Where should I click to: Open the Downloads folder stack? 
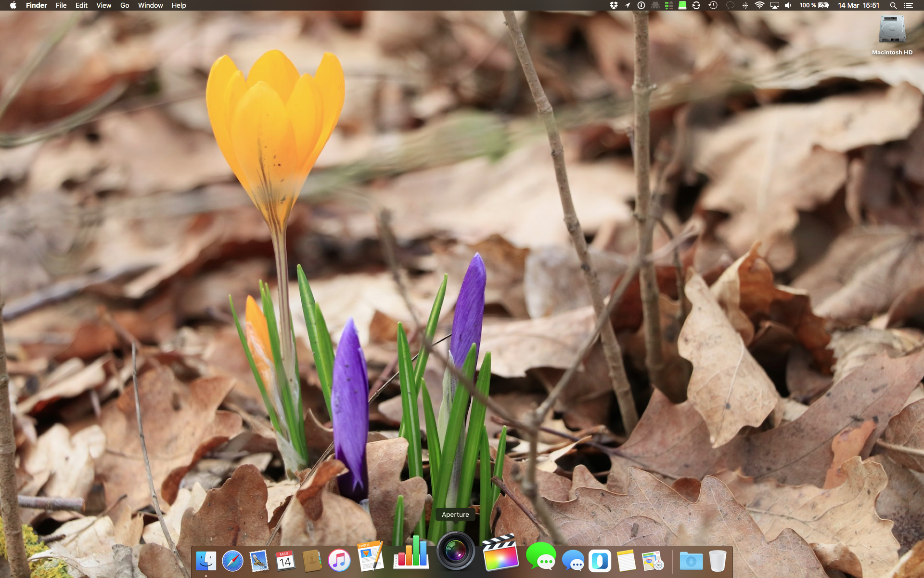(691, 561)
